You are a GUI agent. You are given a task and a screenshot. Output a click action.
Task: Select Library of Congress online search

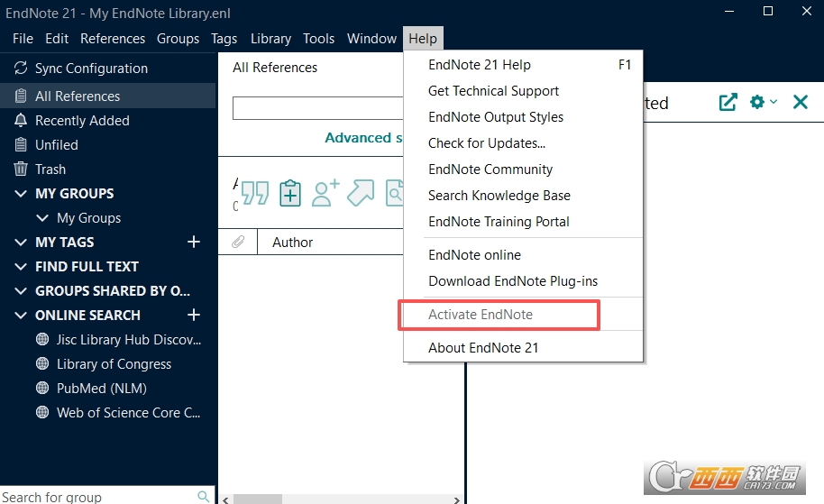[114, 363]
